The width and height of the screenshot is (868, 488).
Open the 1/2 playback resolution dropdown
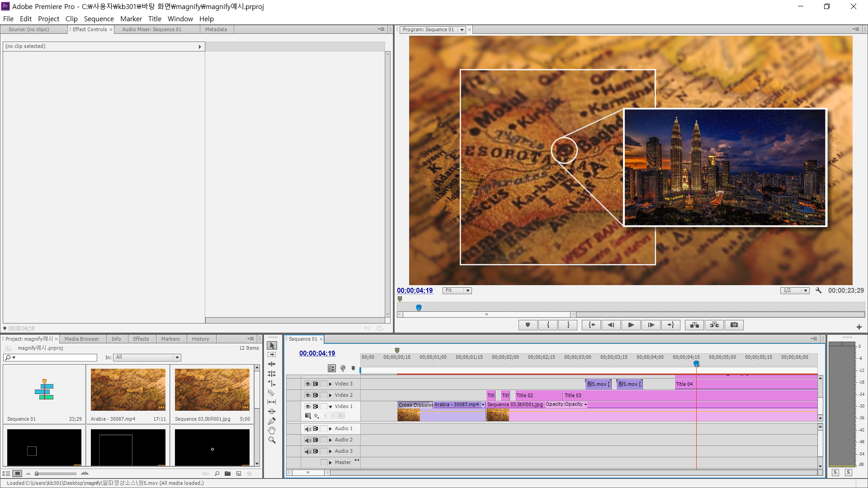point(794,291)
